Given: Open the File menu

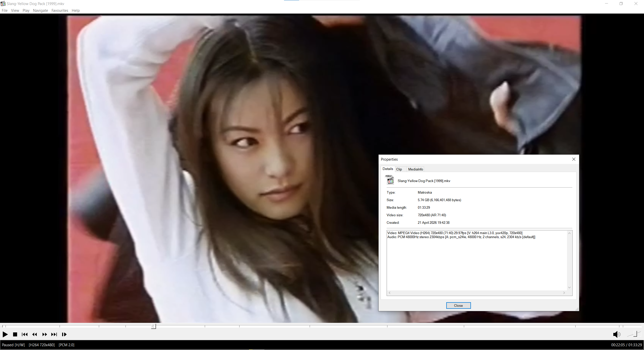Looking at the screenshot, I should 5,11.
